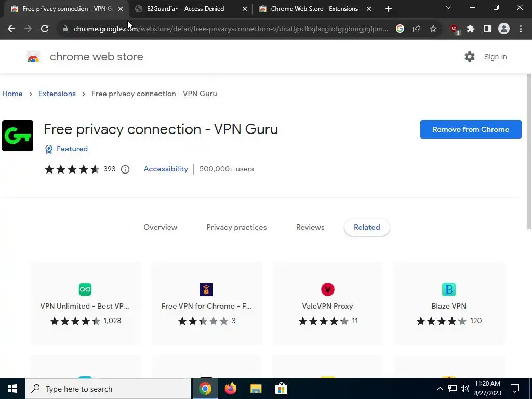
Task: Show hidden system tray icons
Action: pos(440,389)
